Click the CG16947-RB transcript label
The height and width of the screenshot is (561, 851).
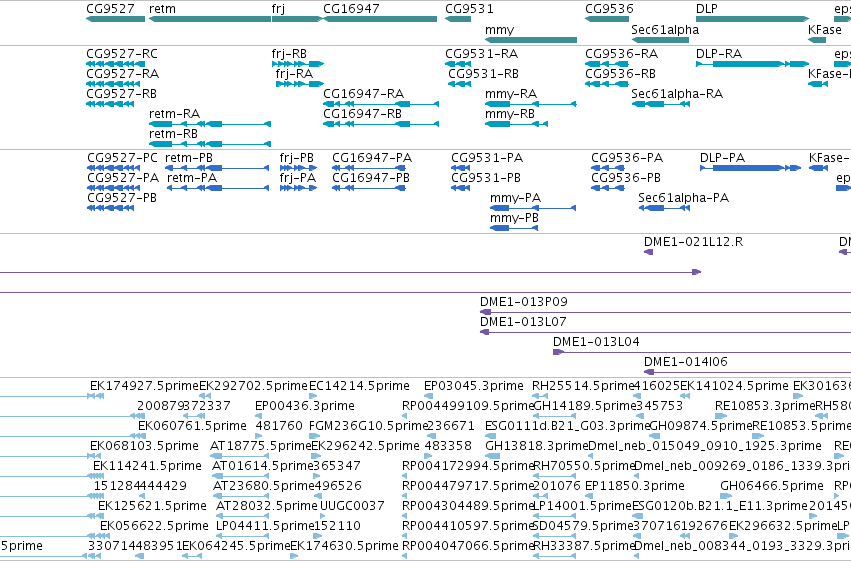click(363, 114)
